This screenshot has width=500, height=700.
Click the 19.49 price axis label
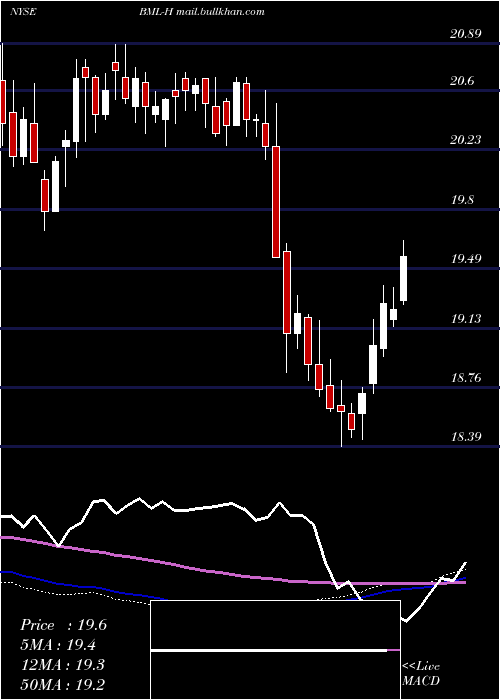[466, 258]
